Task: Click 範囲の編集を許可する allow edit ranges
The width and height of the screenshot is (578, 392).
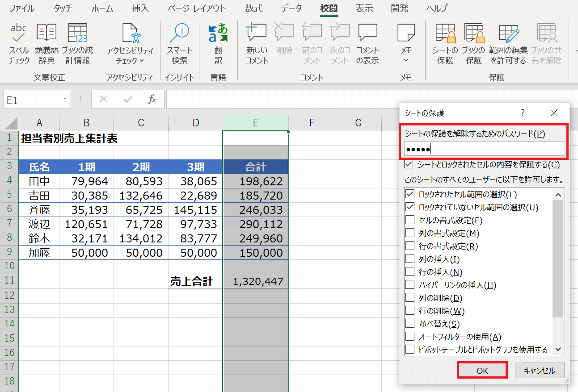Action: [508, 44]
